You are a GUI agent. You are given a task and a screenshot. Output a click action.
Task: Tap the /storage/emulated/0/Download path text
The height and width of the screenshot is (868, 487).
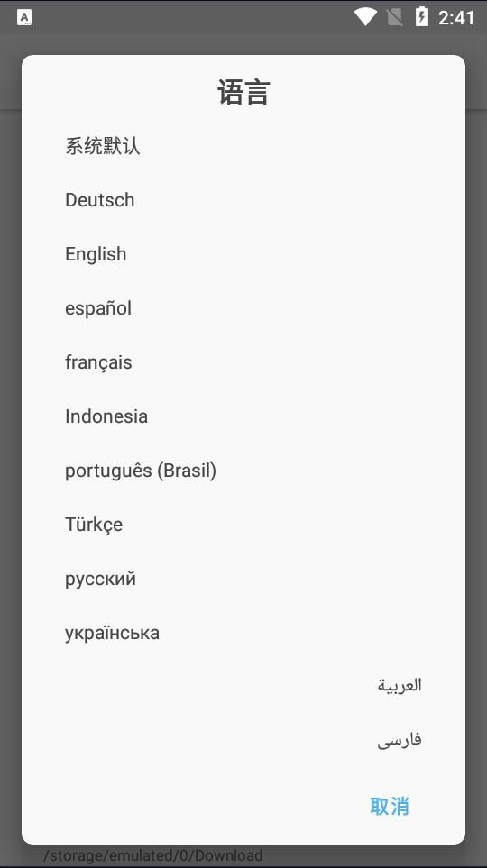(x=153, y=854)
